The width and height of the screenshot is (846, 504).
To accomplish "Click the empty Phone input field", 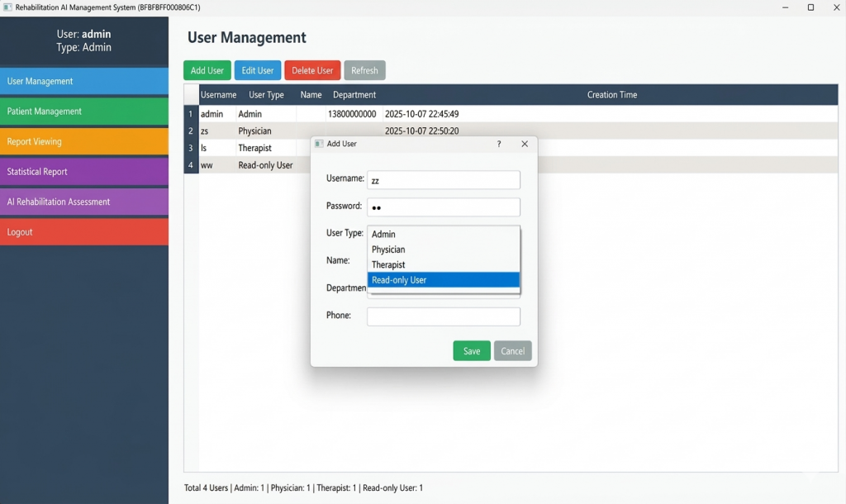I will click(x=444, y=316).
